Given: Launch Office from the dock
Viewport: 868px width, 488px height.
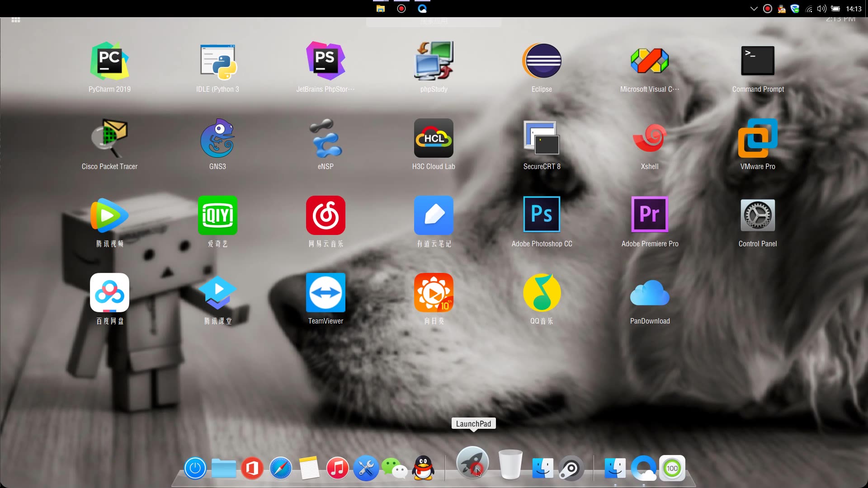Looking at the screenshot, I should click(252, 468).
